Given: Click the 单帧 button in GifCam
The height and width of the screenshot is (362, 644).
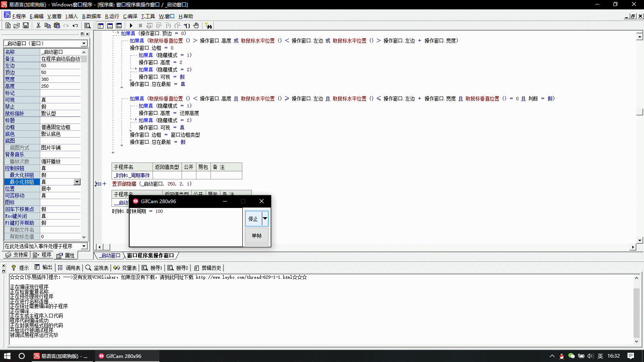Looking at the screenshot, I should [256, 236].
